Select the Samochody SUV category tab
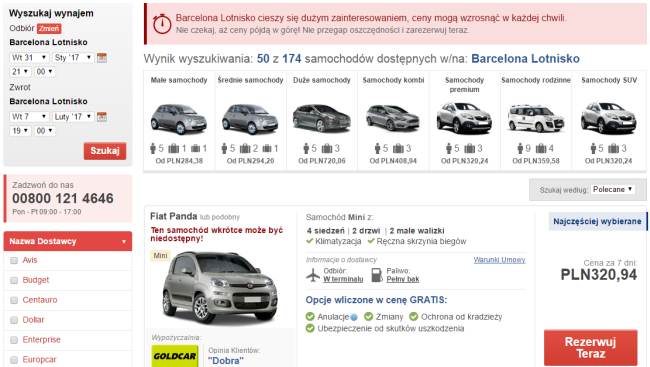Screen dimensions: 650x367 [609, 121]
